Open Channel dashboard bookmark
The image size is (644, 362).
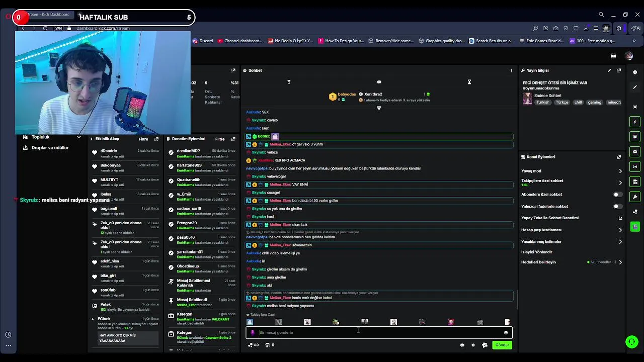(240, 41)
